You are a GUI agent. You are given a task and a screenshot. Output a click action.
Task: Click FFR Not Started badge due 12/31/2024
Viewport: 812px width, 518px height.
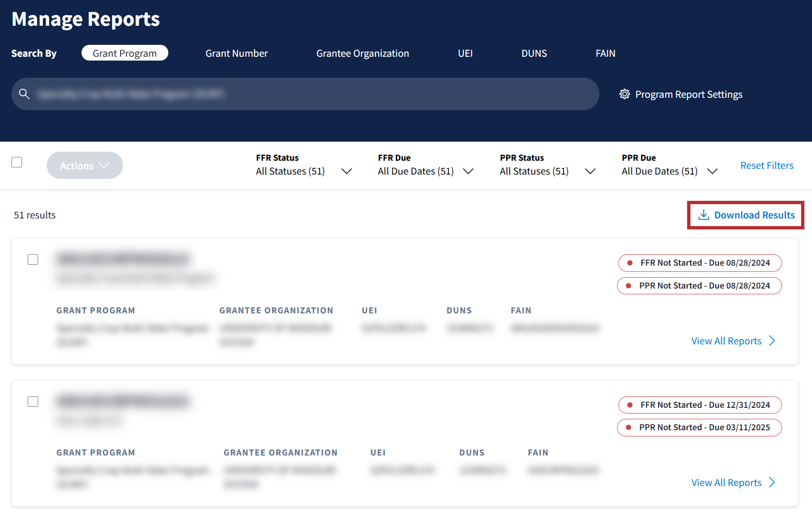click(699, 405)
